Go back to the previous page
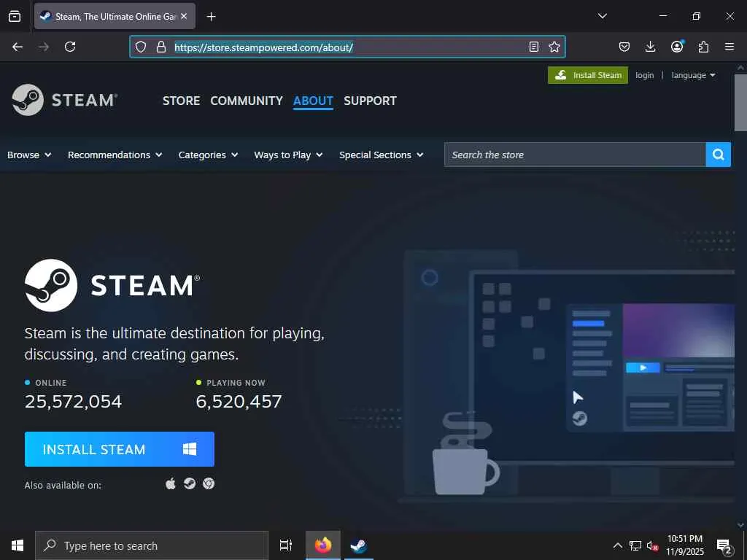The height and width of the screenshot is (560, 747). point(18,47)
